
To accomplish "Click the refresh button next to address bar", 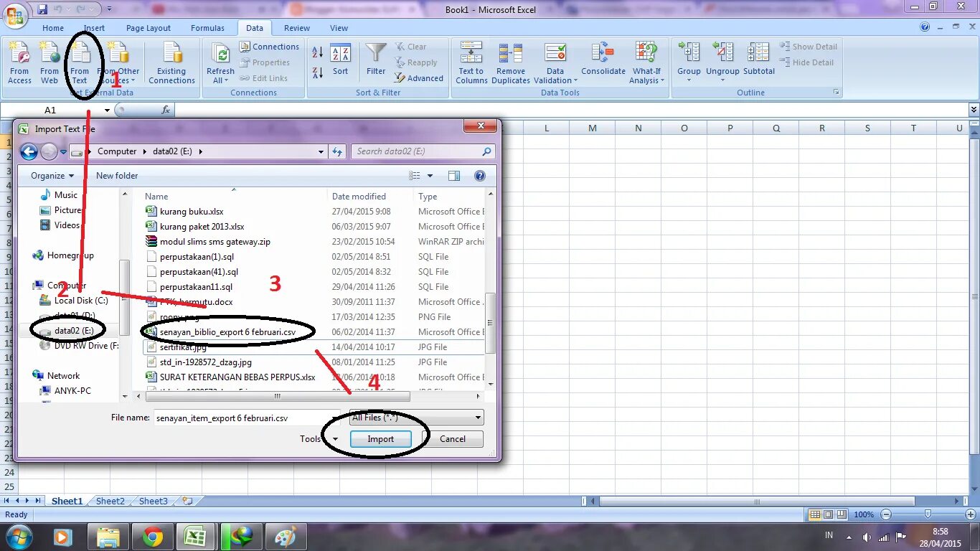I will 338,151.
